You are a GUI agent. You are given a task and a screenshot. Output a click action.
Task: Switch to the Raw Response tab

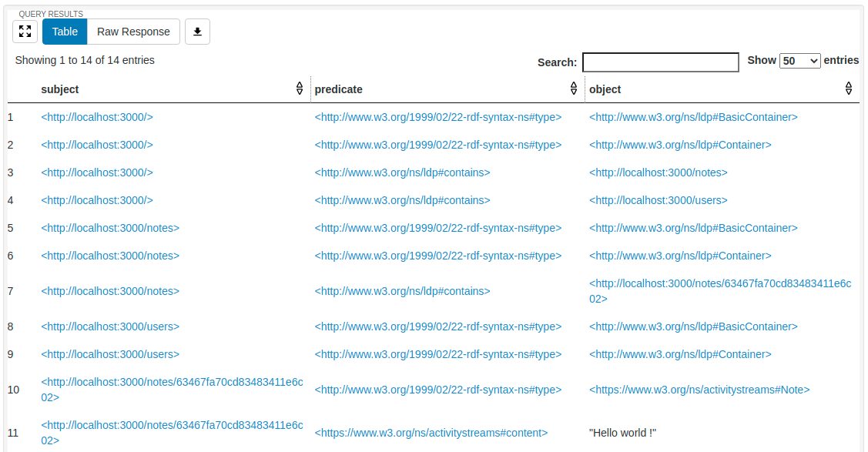click(133, 32)
